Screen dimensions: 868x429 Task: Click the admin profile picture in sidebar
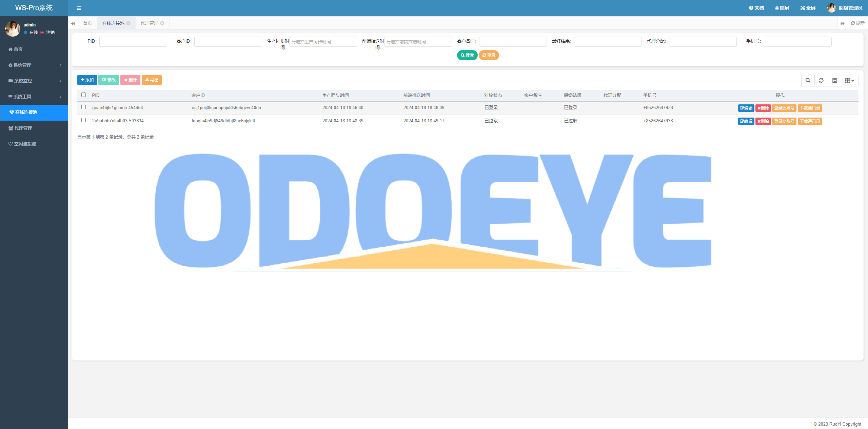[x=13, y=29]
